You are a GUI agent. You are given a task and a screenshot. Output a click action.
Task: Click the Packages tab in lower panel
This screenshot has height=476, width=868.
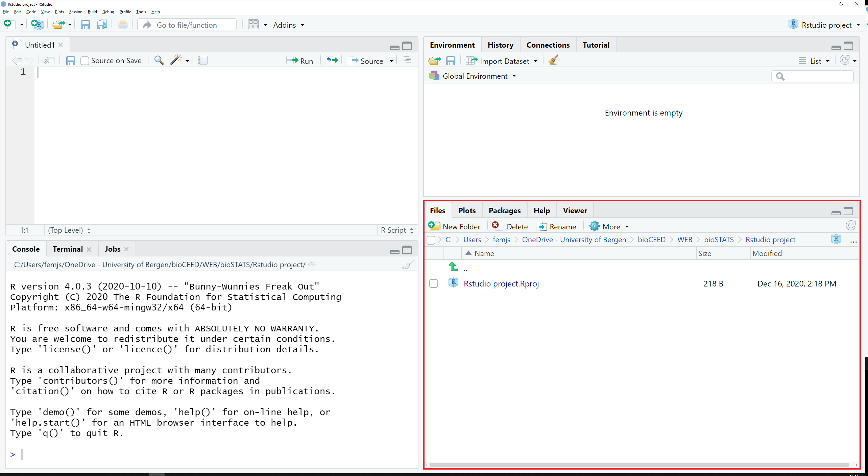(505, 210)
